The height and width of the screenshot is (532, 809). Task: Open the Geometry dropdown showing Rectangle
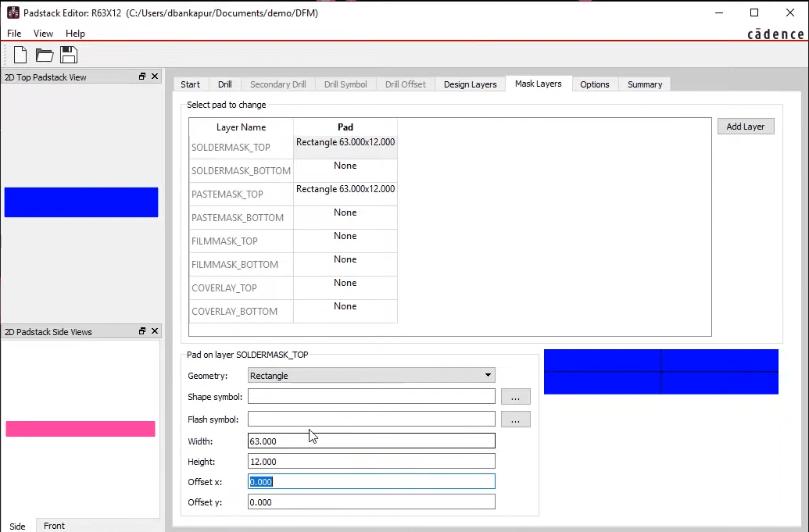click(x=371, y=375)
